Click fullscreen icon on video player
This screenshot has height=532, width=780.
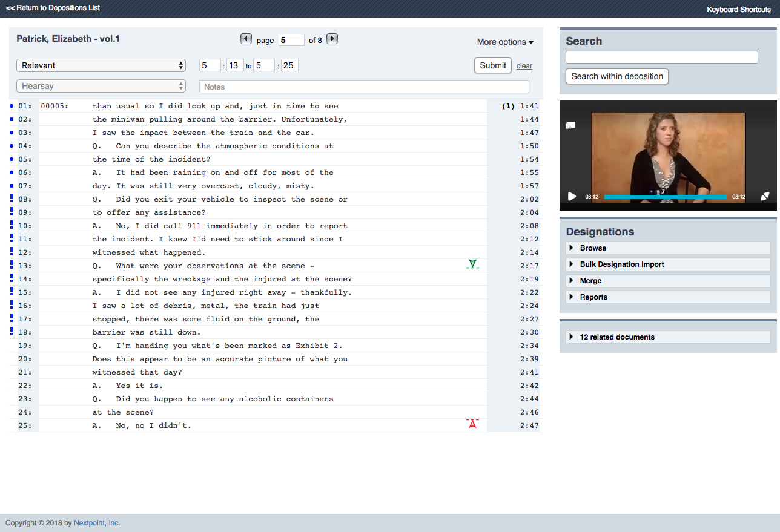tap(765, 196)
